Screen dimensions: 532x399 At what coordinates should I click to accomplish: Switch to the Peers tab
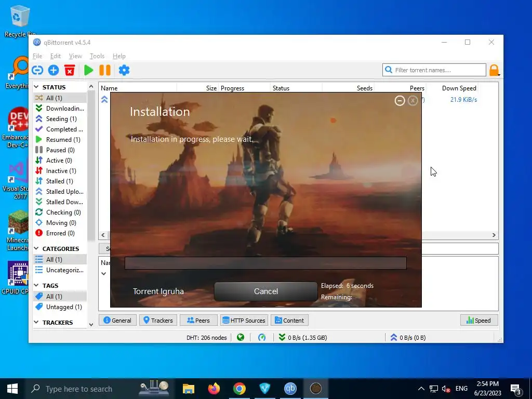click(x=198, y=320)
